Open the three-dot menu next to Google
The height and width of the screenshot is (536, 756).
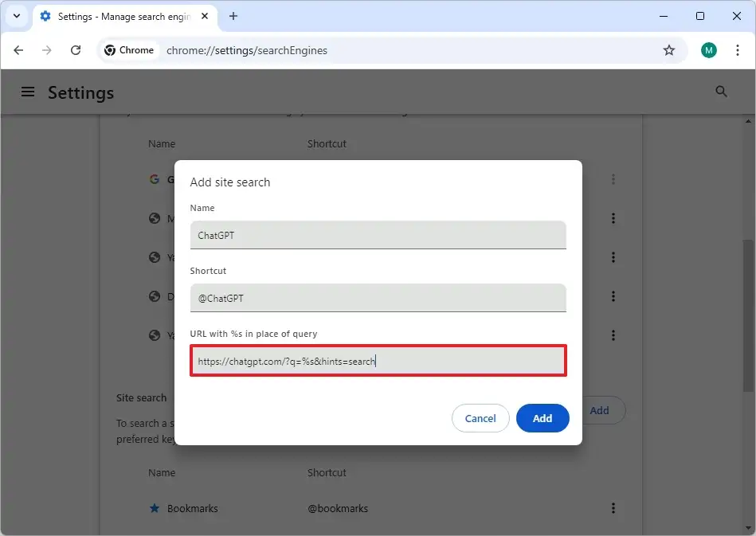pos(613,179)
